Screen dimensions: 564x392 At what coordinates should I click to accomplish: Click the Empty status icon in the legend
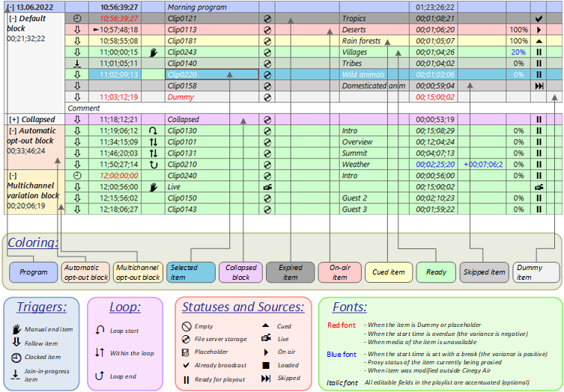187,327
